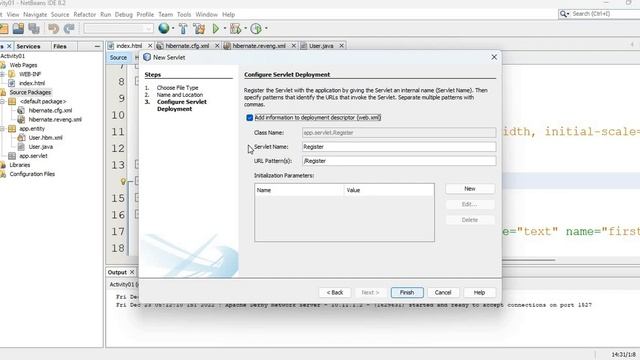This screenshot has width=640, height=360.
Task: Expand the WEB-INF folder node
Action: 2,74
